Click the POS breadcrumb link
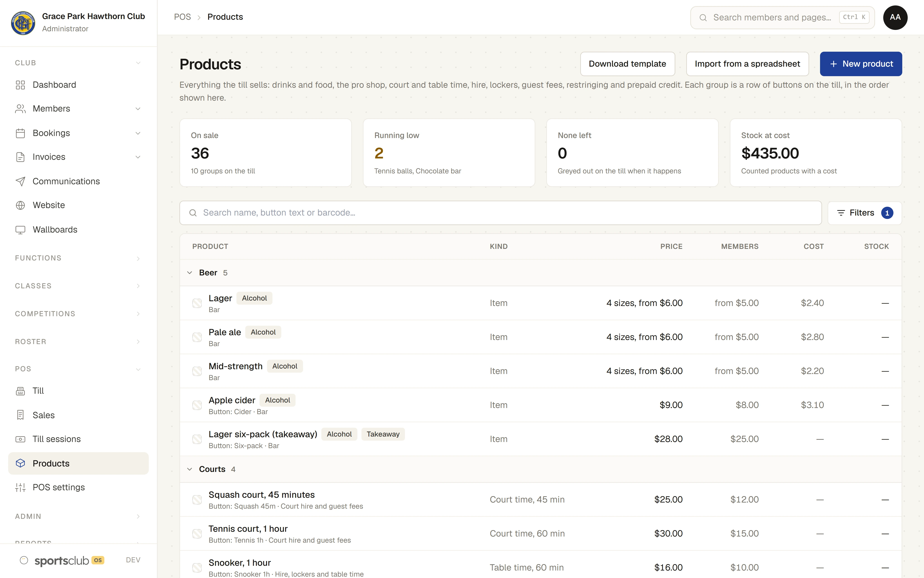 (182, 17)
